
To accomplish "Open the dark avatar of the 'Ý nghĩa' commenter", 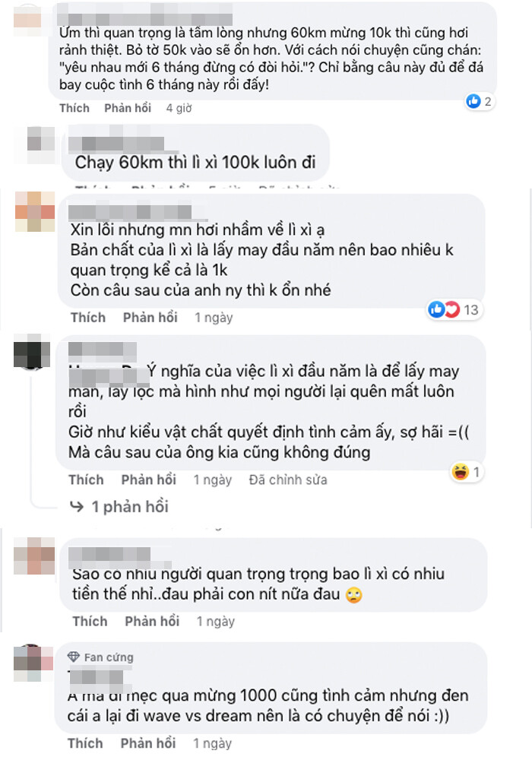I will 31,352.
